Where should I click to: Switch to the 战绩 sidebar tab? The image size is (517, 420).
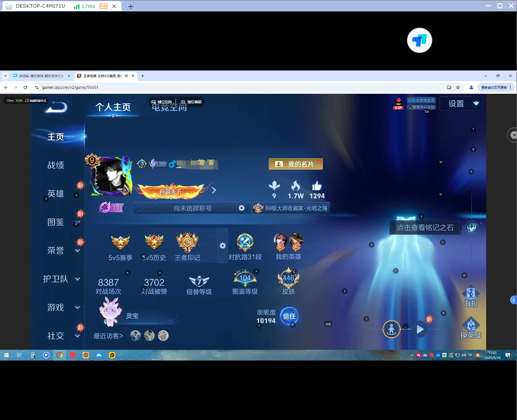pos(56,165)
